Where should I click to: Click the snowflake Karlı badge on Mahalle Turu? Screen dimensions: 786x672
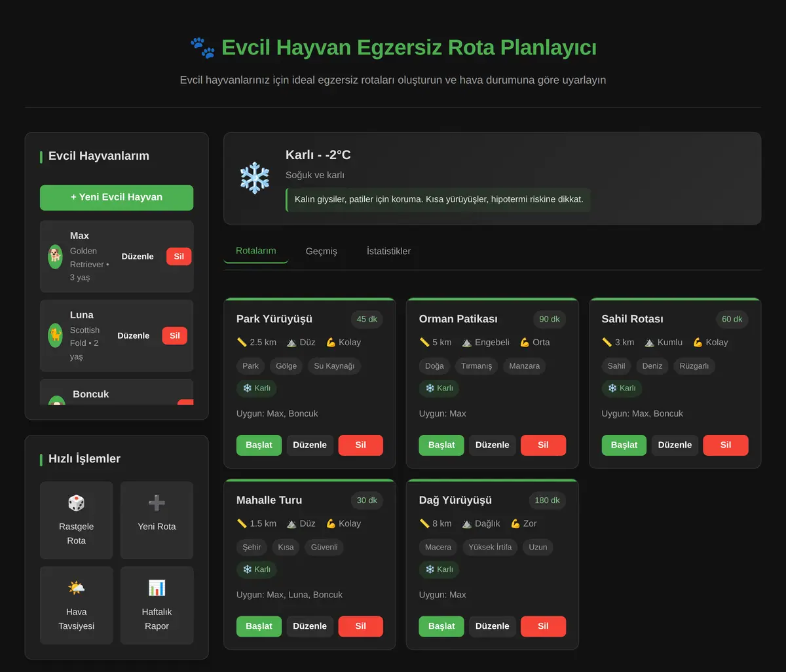pyautogui.click(x=257, y=569)
